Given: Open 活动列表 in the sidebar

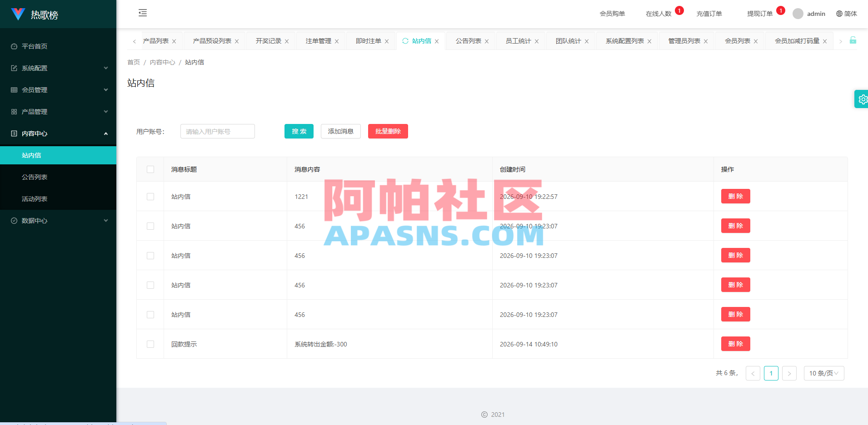Looking at the screenshot, I should 58,199.
